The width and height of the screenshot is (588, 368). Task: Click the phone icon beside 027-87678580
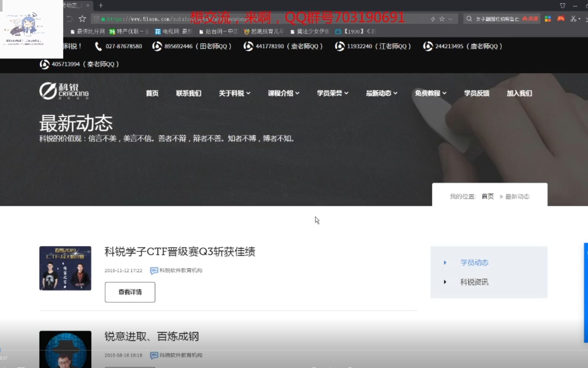point(98,46)
